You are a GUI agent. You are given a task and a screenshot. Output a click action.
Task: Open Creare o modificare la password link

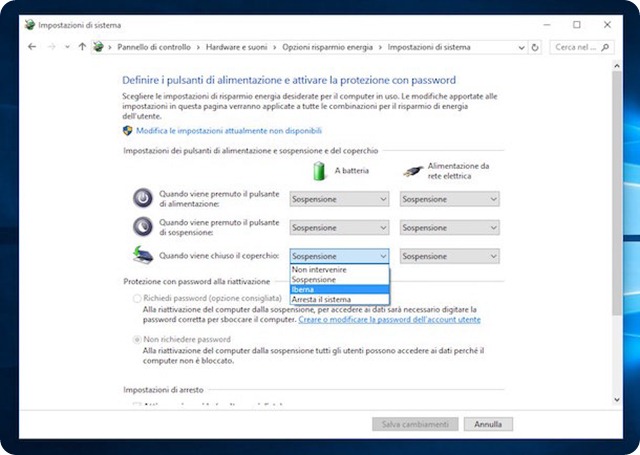[389, 320]
